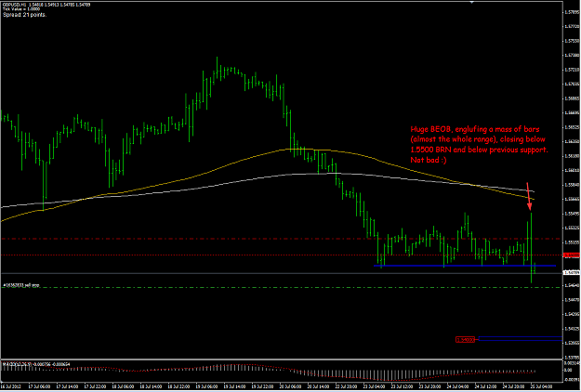Click the chart shift triangle marker at top

point(471,2)
